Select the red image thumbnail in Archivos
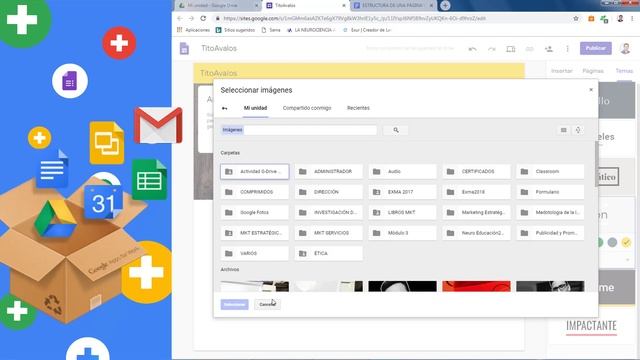 tap(476, 286)
